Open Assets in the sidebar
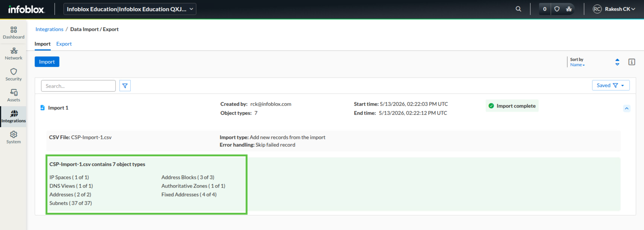Screen dimensions: 644x230 (x=13, y=96)
